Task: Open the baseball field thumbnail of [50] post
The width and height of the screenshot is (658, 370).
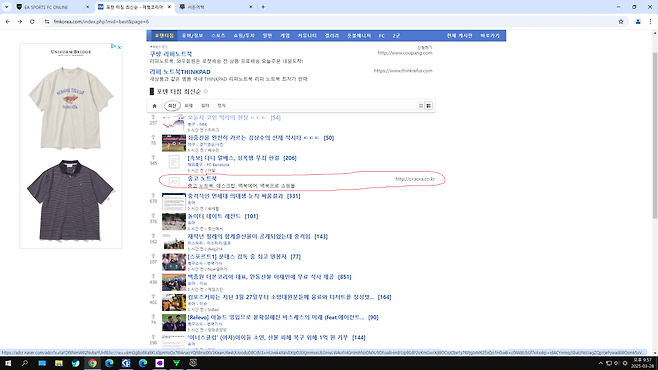Action: coord(174,143)
